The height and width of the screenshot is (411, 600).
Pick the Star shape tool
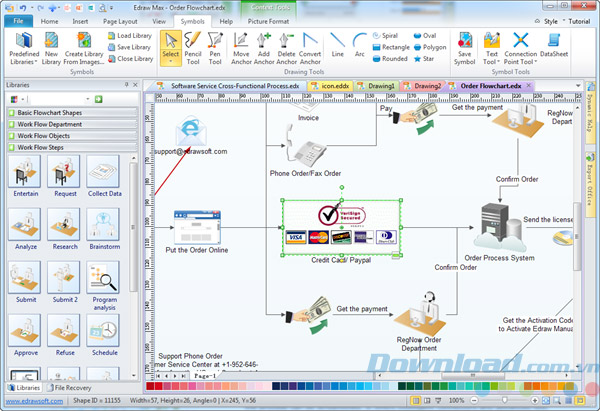click(x=424, y=59)
